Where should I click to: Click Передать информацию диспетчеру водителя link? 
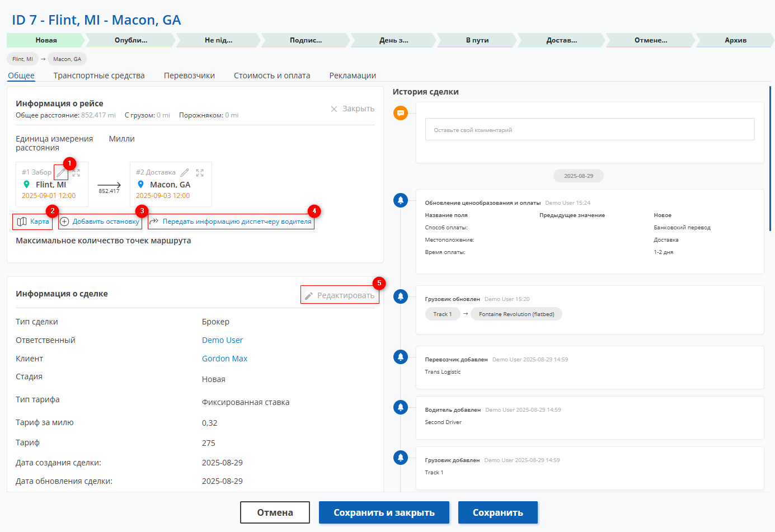tap(236, 222)
